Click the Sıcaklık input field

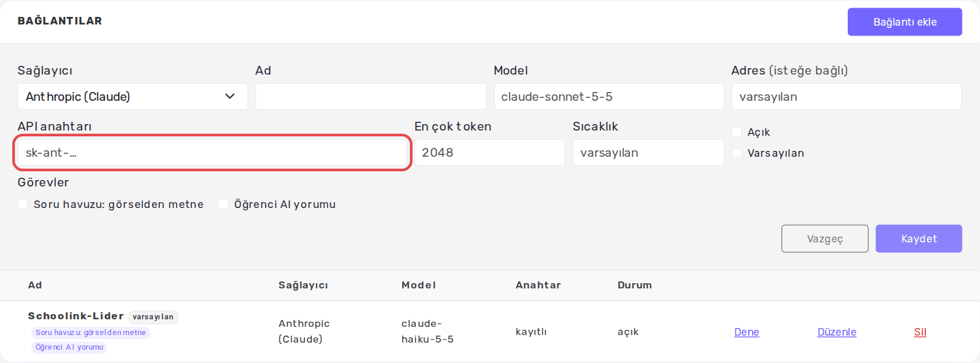[648, 153]
